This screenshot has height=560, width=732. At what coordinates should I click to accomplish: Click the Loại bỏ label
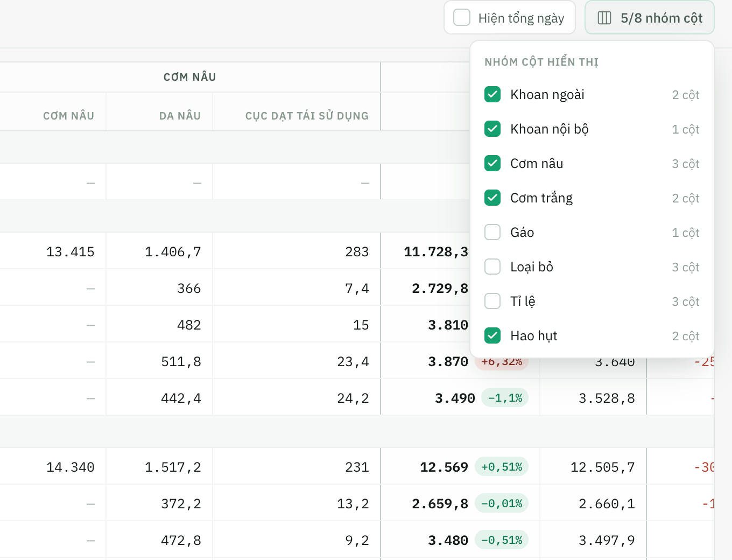coord(532,267)
